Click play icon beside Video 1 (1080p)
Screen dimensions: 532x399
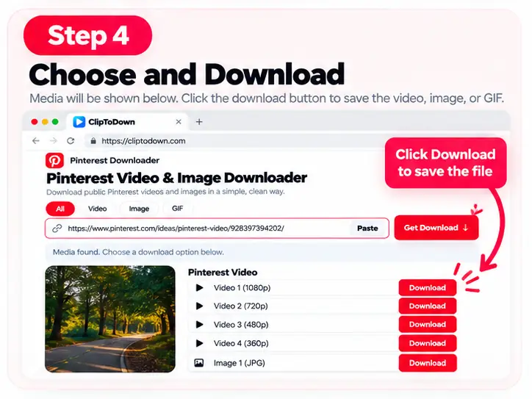coord(200,288)
